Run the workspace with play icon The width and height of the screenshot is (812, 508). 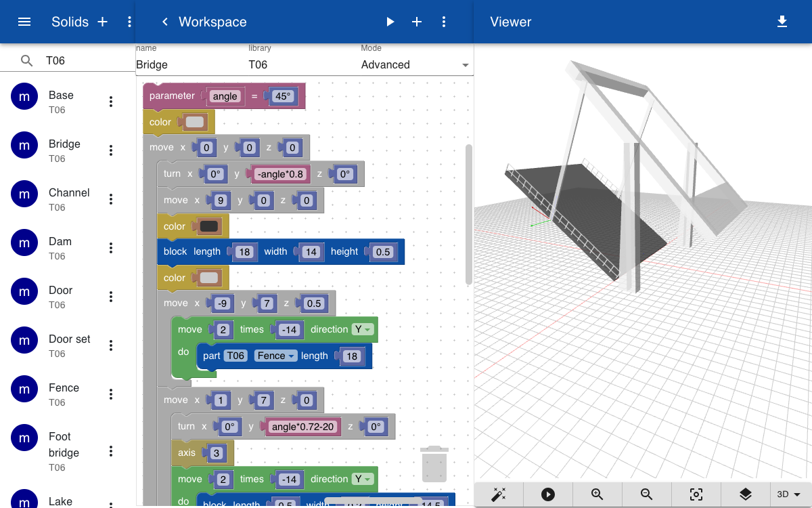(390, 22)
